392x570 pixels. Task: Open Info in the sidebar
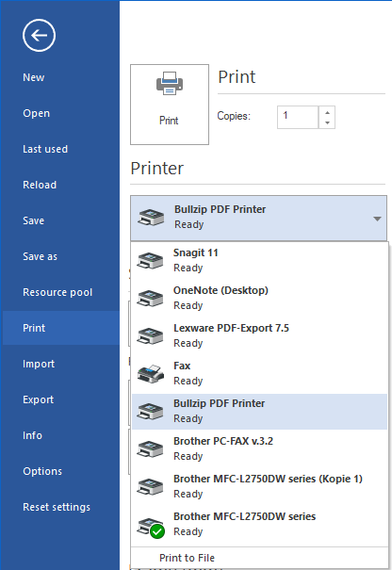pos(32,435)
